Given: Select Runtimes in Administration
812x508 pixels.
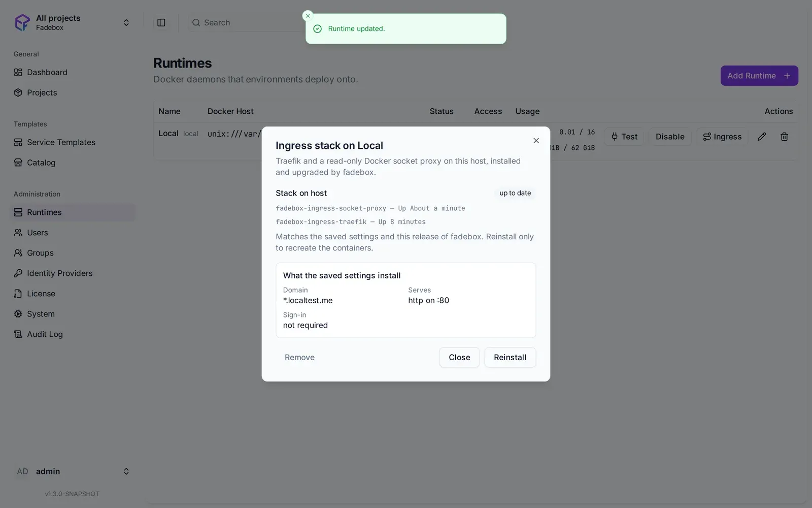Looking at the screenshot, I should [73, 212].
